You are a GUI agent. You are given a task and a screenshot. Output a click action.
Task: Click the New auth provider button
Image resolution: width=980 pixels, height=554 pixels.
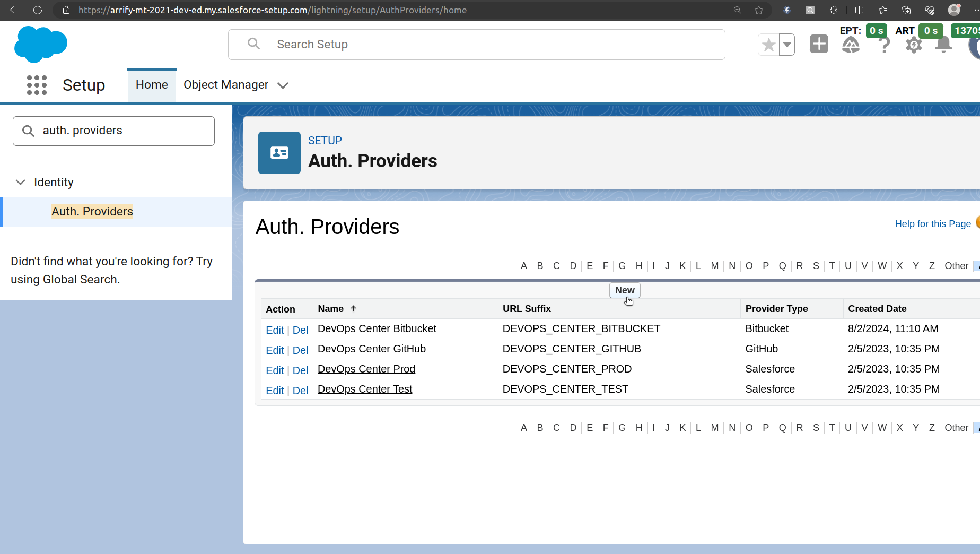[x=624, y=290]
